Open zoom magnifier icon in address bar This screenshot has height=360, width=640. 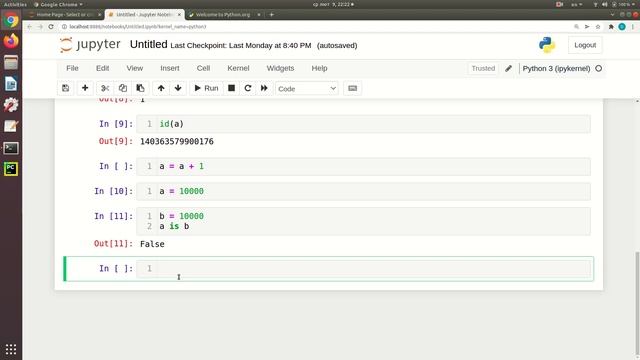pos(577,27)
